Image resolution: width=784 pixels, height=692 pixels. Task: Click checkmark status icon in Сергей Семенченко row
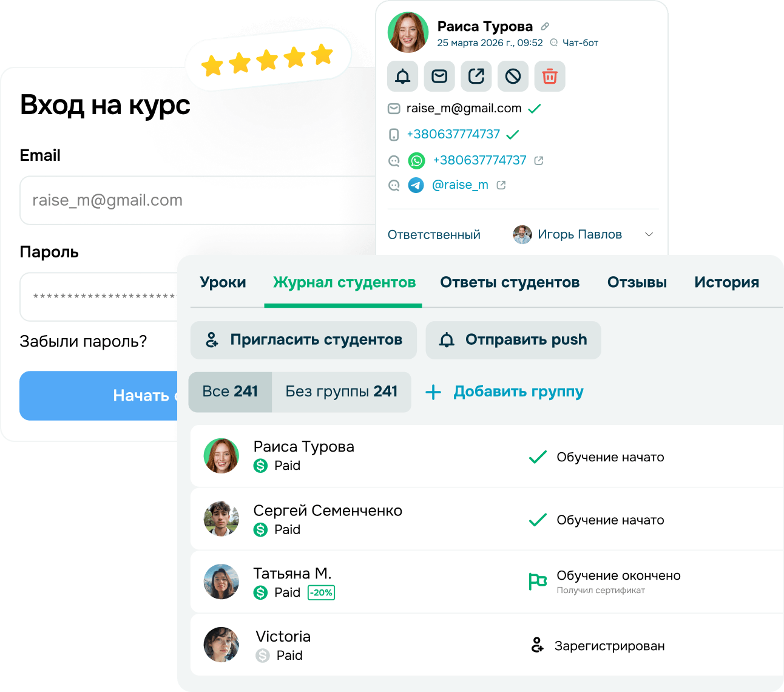(538, 520)
